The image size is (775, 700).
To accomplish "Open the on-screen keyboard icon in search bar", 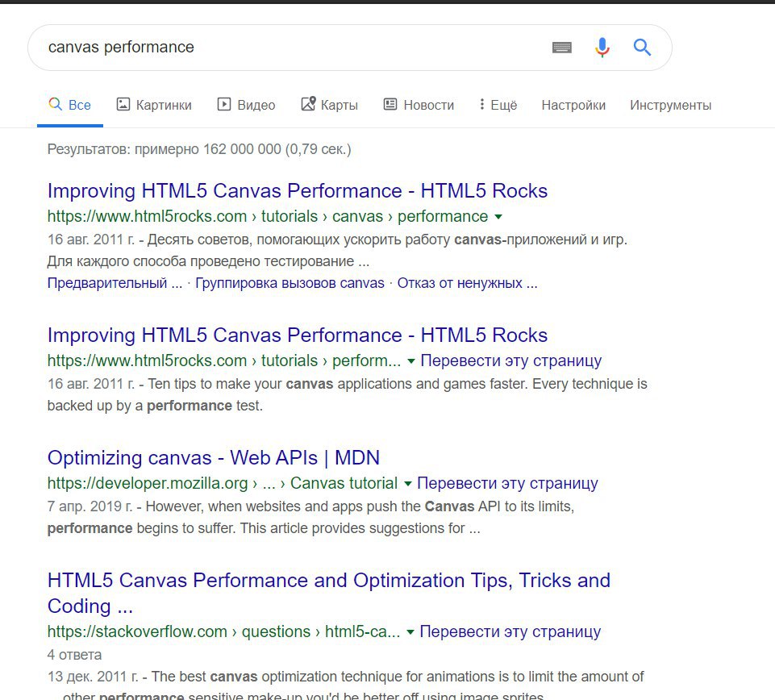I will [x=562, y=48].
